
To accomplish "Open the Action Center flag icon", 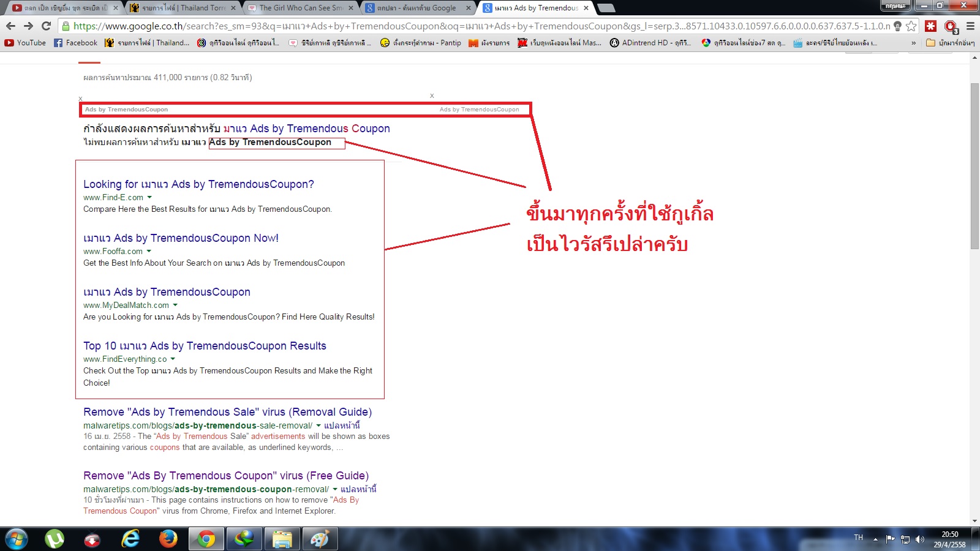I will 890,539.
